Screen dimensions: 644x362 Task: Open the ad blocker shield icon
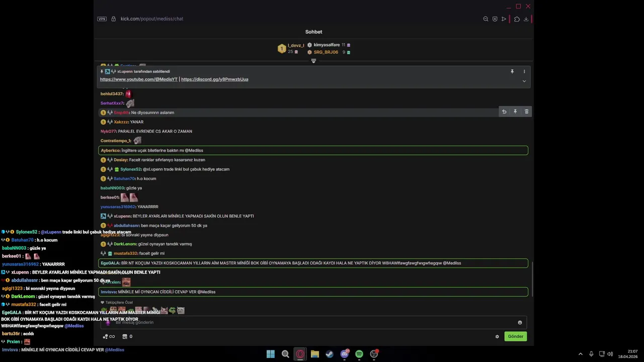495,19
